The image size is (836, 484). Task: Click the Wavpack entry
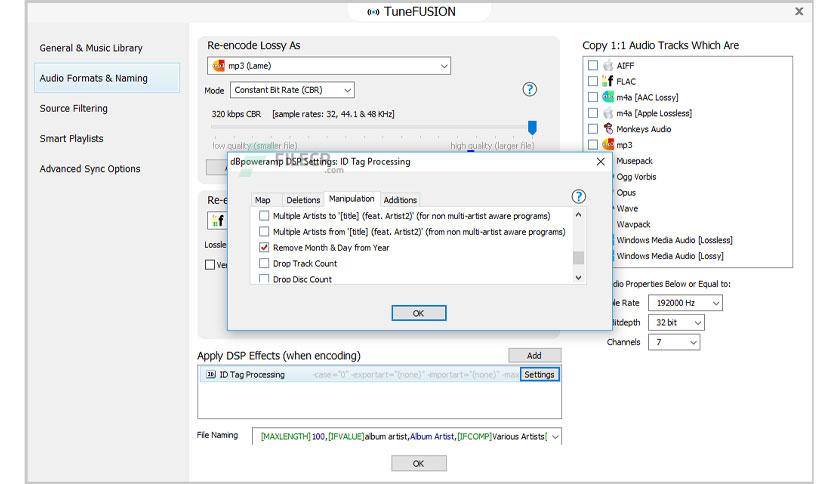633,224
